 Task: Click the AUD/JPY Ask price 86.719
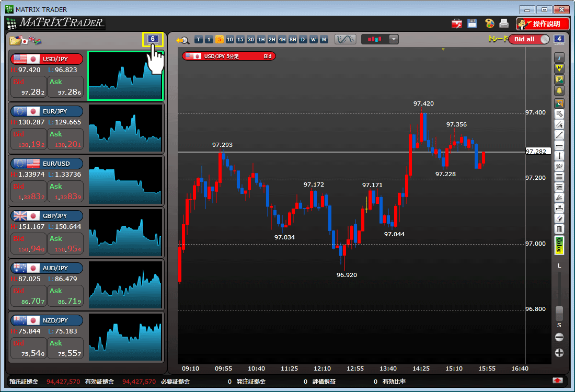tap(65, 296)
